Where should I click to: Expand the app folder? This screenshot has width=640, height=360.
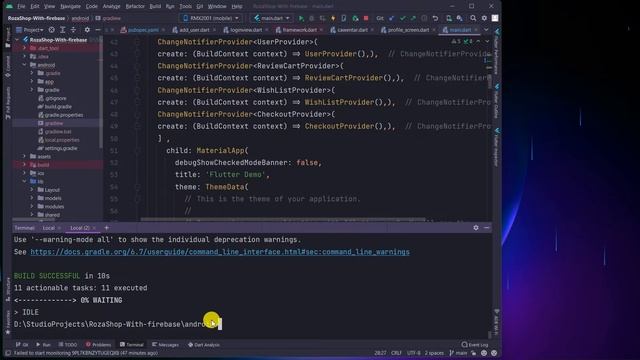[32, 82]
